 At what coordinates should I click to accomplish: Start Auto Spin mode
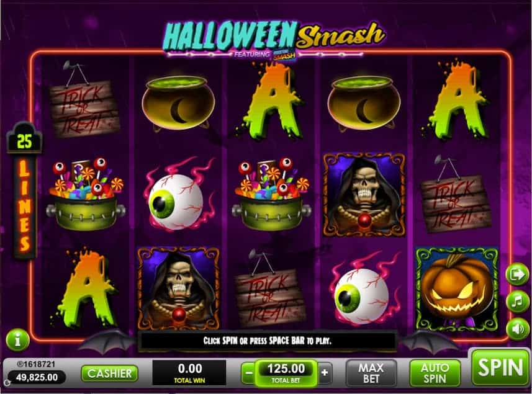tap(435, 373)
